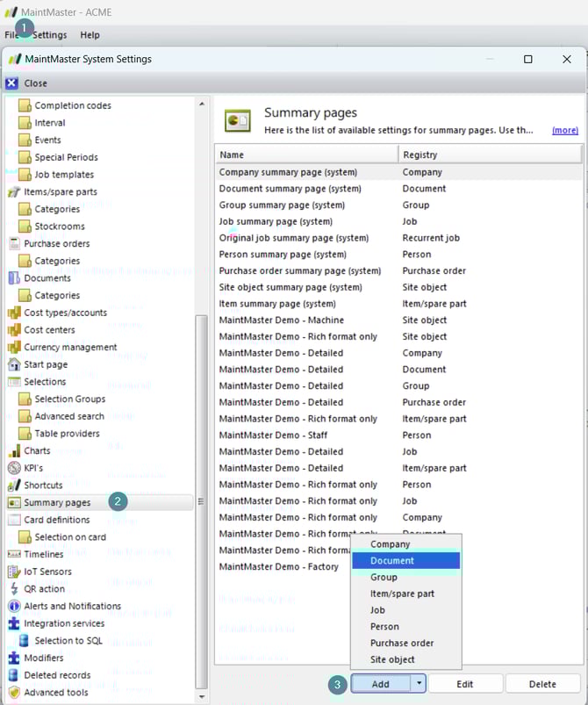Click the (more) link in description
The width and height of the screenshot is (588, 705).
(564, 130)
